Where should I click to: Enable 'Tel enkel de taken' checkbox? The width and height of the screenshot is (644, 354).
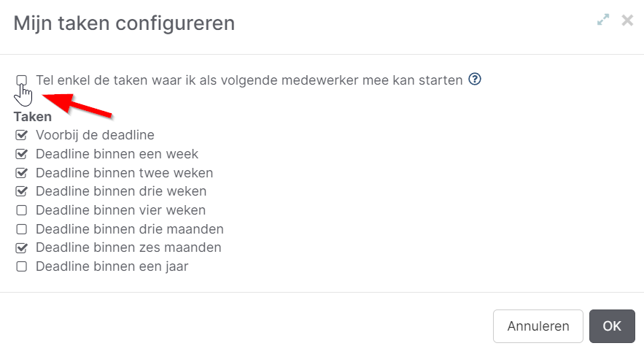[x=22, y=80]
